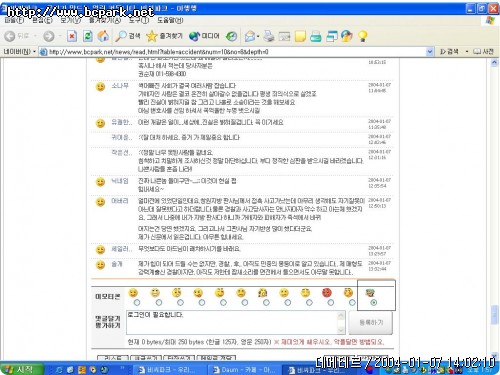Click the Stop icon with red X
Screen dimensions: 500x375
tap(72, 36)
